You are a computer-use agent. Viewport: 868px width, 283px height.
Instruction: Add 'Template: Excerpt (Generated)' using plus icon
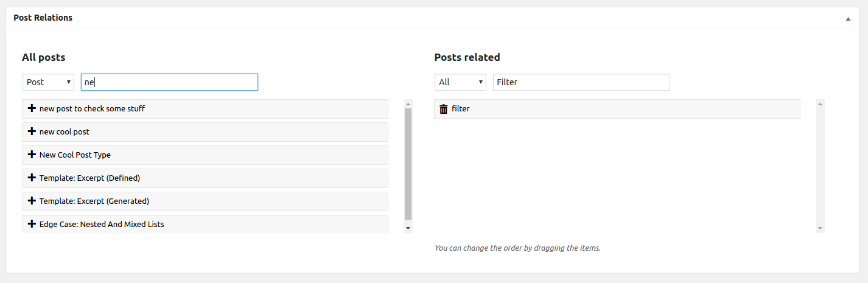[32, 201]
